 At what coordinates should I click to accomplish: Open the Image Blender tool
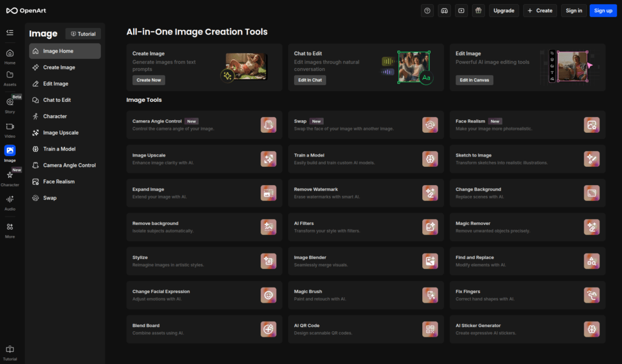click(x=366, y=261)
